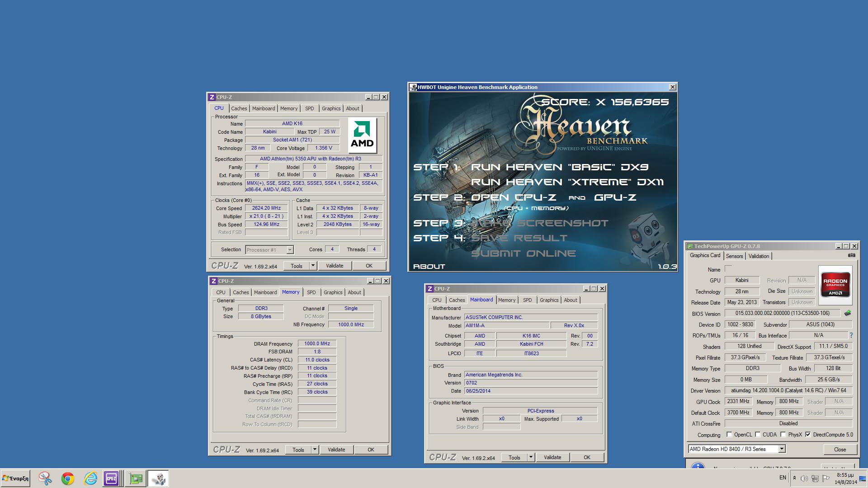868x488 pixels.
Task: Click the GPU Clock value 2331 MHz
Action: 738,401
